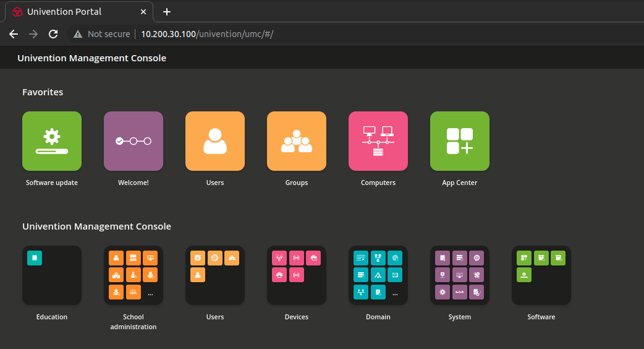Launch the App Center tile
644x349 pixels.
(x=460, y=141)
